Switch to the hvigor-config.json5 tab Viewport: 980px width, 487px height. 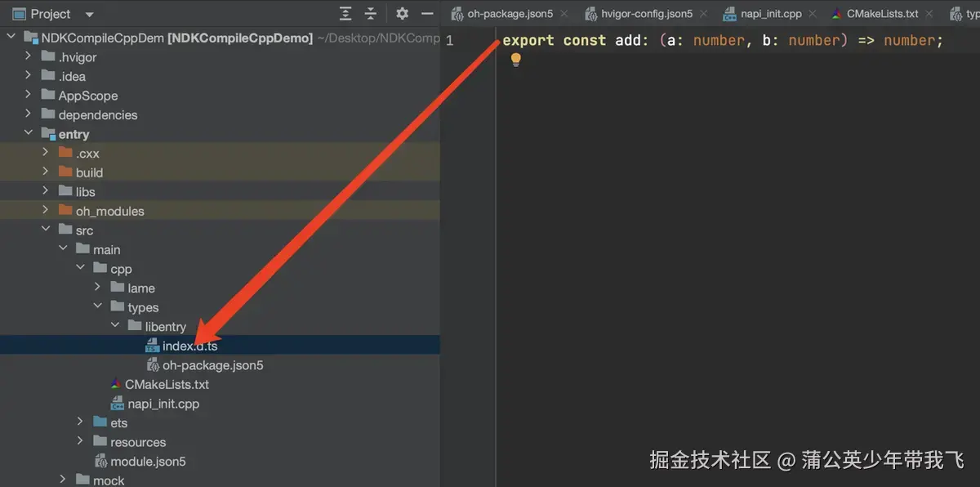[x=645, y=13]
